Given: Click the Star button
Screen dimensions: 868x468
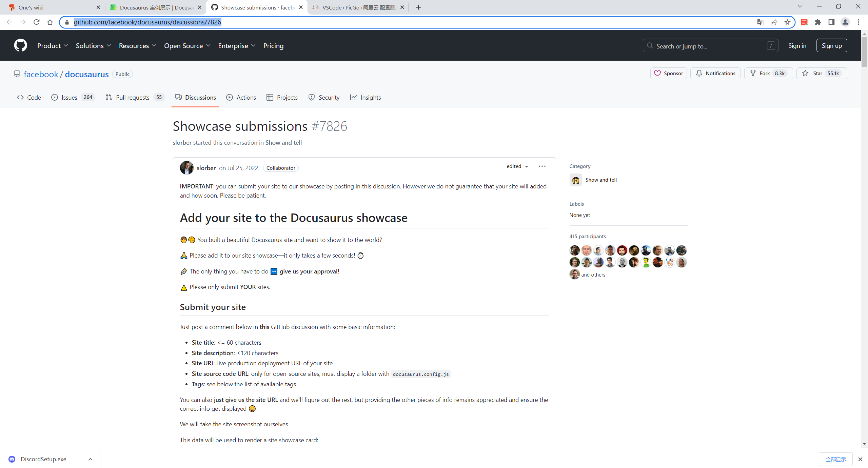Looking at the screenshot, I should point(822,74).
